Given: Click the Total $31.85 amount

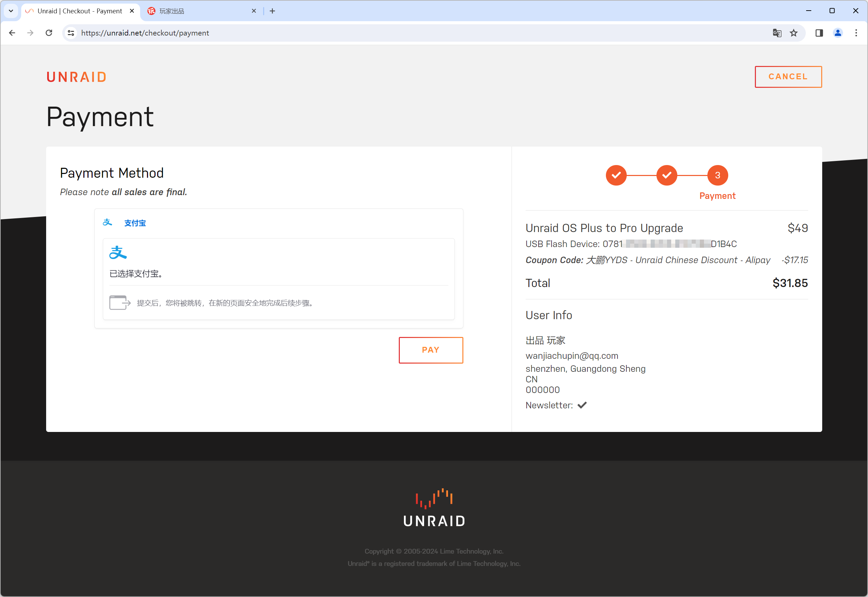Looking at the screenshot, I should click(790, 283).
